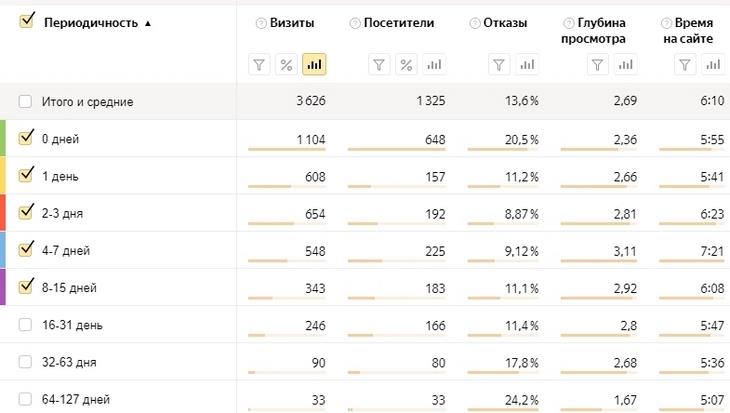The width and height of the screenshot is (730, 413).
Task: Click the help icon beside Отказы
Action: [x=474, y=23]
